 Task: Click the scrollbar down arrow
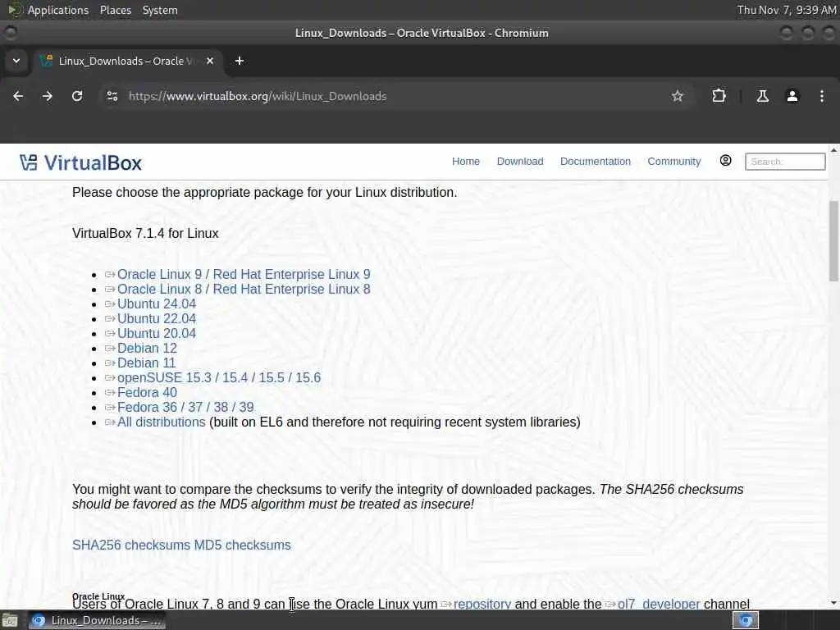pos(833,603)
